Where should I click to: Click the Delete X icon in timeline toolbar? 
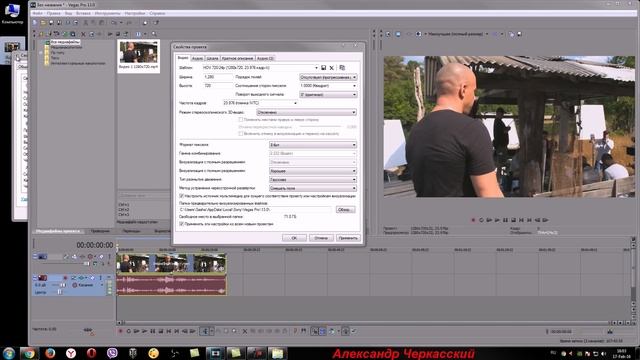[x=245, y=331]
